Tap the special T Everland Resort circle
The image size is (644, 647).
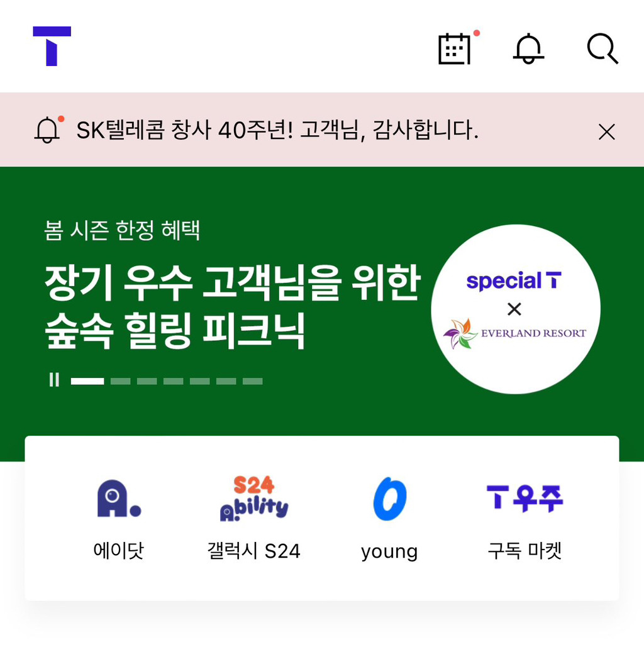pos(516,309)
